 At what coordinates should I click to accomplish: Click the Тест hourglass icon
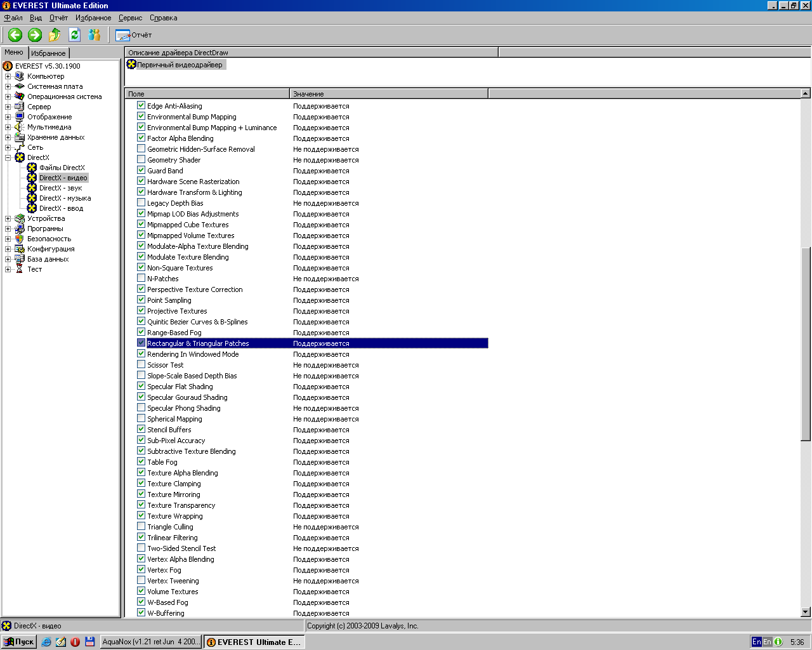20,269
